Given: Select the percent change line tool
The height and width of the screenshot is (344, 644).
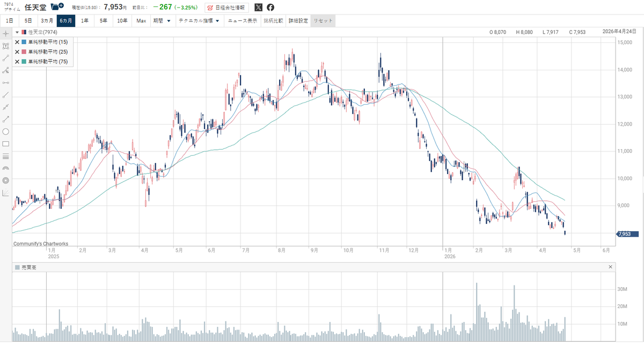Looking at the screenshot, I should point(6,70).
